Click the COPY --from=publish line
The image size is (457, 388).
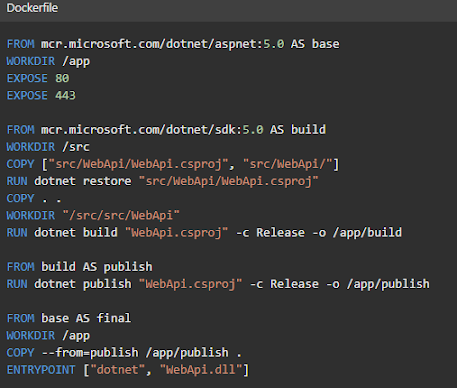pos(124,353)
